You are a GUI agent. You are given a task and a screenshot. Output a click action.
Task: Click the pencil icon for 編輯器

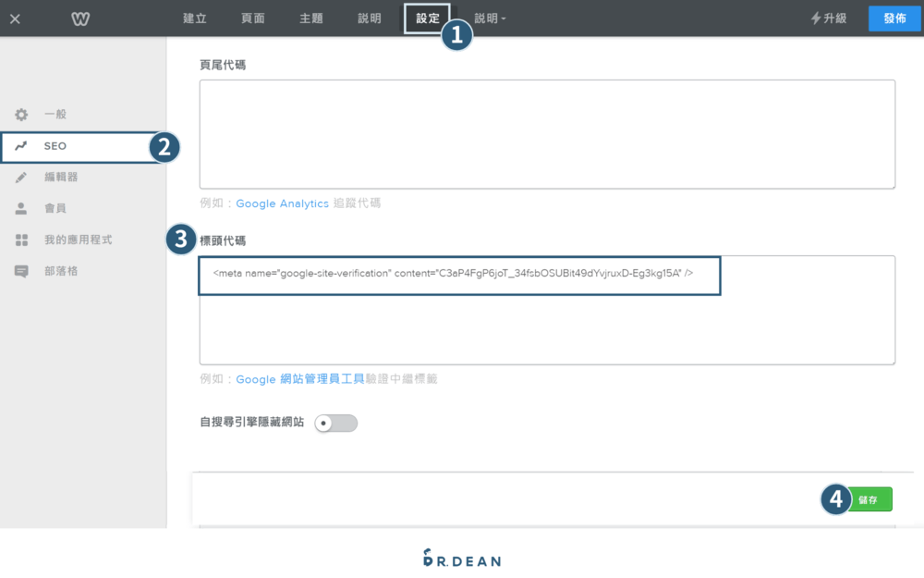pos(20,177)
